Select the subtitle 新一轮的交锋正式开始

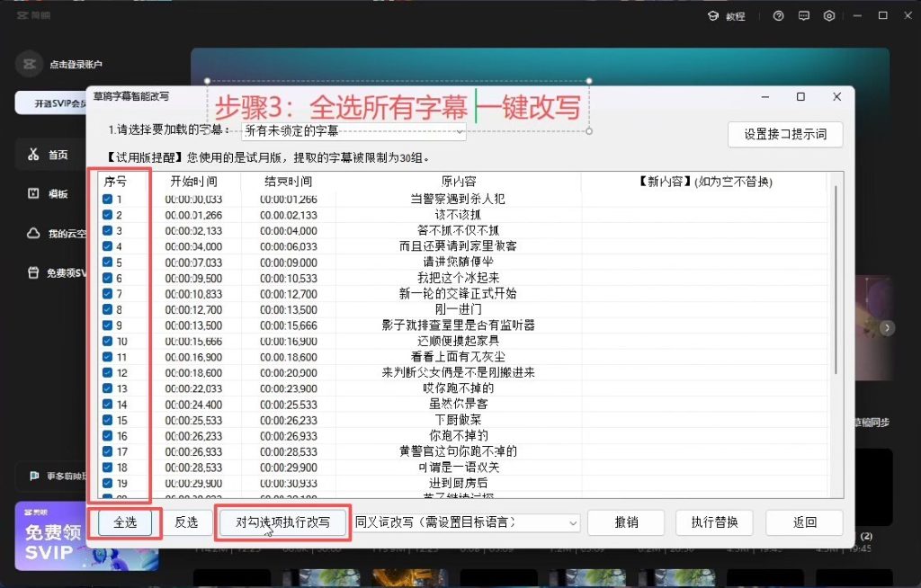point(458,294)
